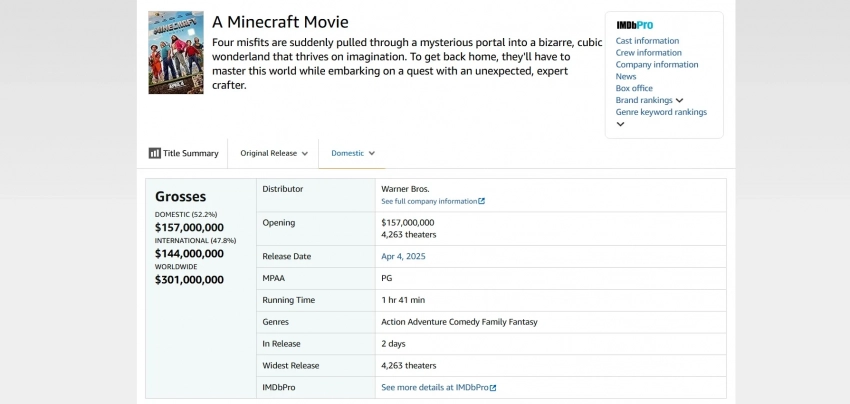Click the Apr 4, 2025 release date
Screen dimensions: 850x404
pyautogui.click(x=404, y=257)
